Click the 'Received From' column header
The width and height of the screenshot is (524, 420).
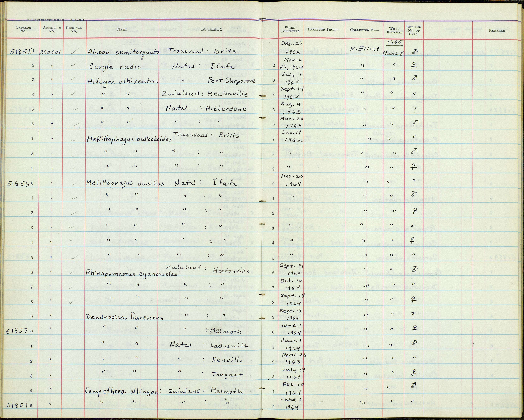point(323,30)
